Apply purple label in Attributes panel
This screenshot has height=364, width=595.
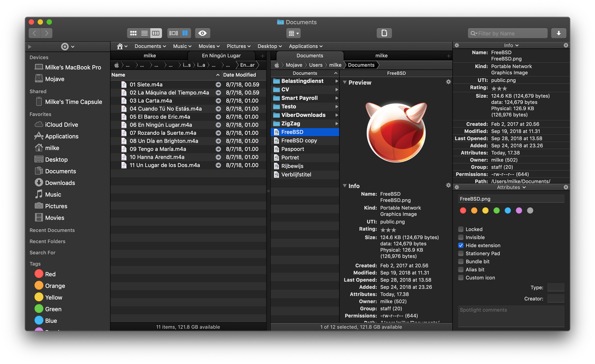[x=519, y=211]
